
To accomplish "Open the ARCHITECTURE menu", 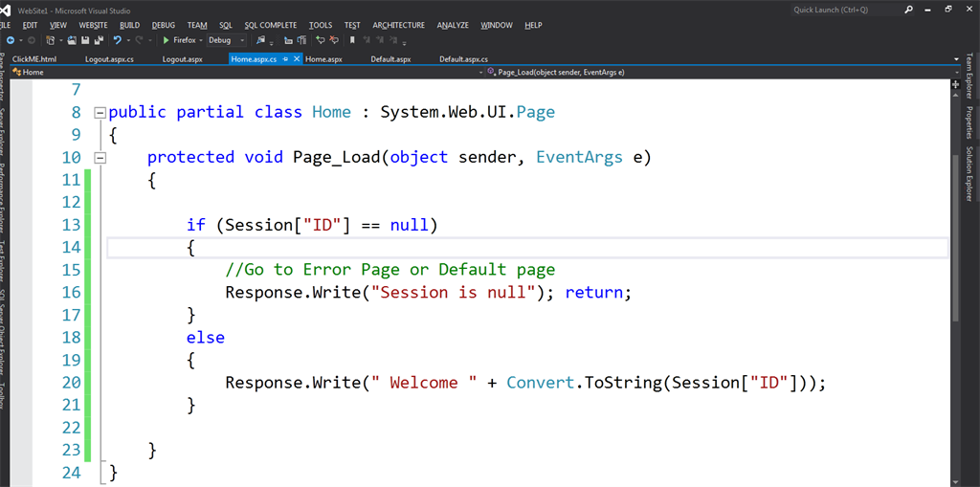I will (399, 25).
